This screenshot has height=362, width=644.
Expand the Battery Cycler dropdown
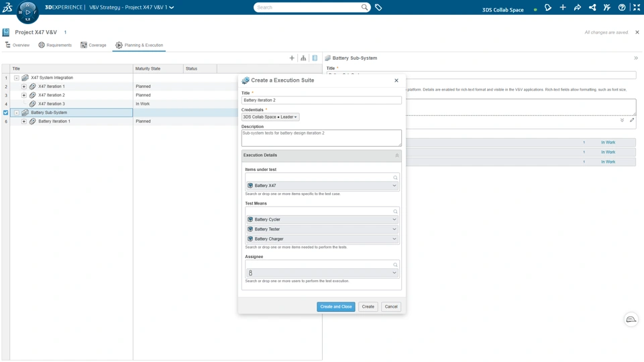point(394,220)
